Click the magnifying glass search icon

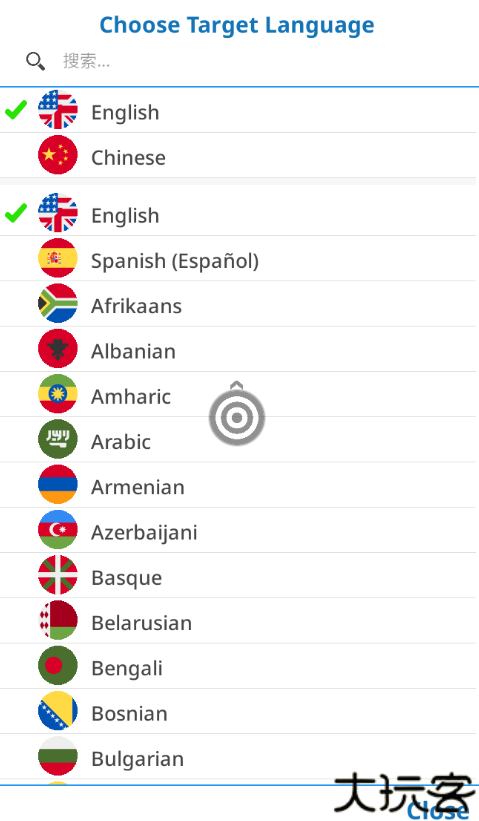[x=36, y=61]
